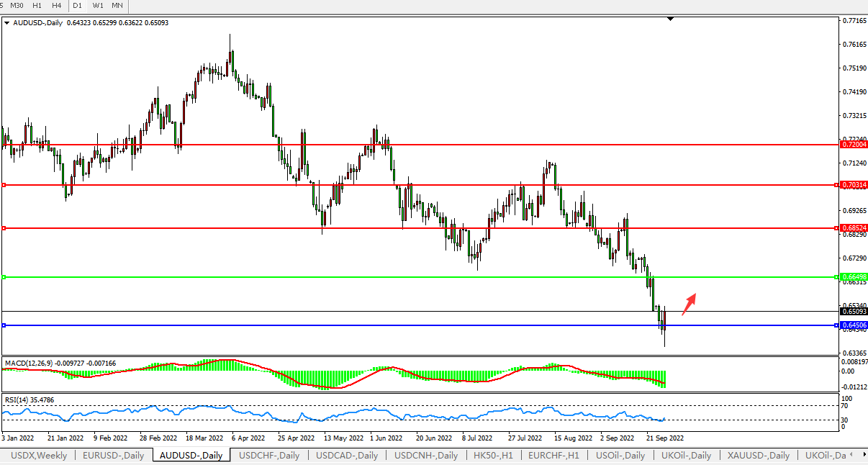Open the dropdown triangle beside AUDUSD-,Daily title
The image size is (868, 465).
(x=7, y=23)
